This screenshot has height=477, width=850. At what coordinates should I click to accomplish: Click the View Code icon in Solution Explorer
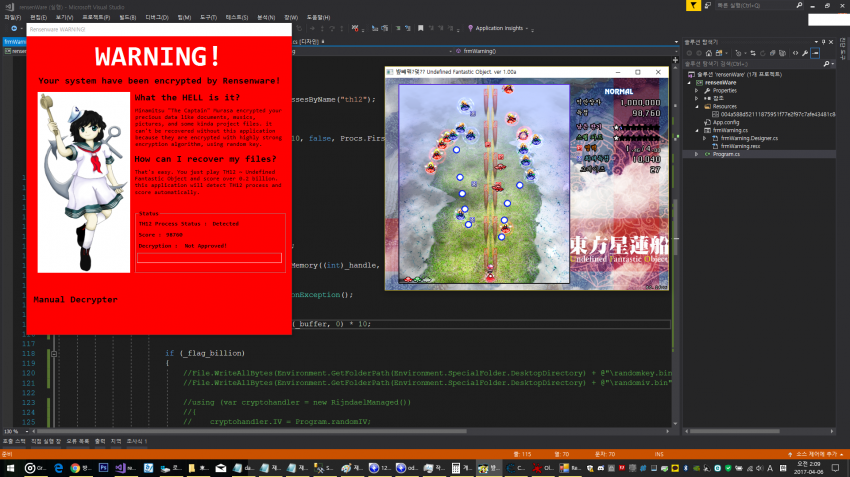[x=795, y=53]
